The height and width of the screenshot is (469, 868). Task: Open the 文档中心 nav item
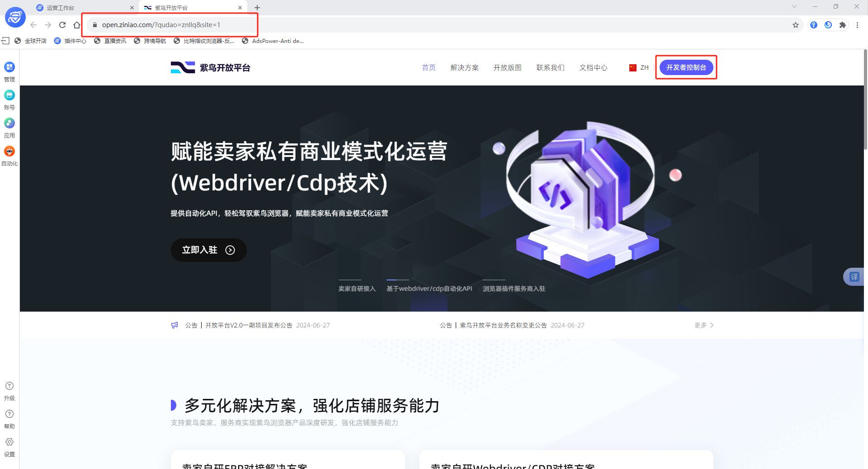[x=594, y=67]
